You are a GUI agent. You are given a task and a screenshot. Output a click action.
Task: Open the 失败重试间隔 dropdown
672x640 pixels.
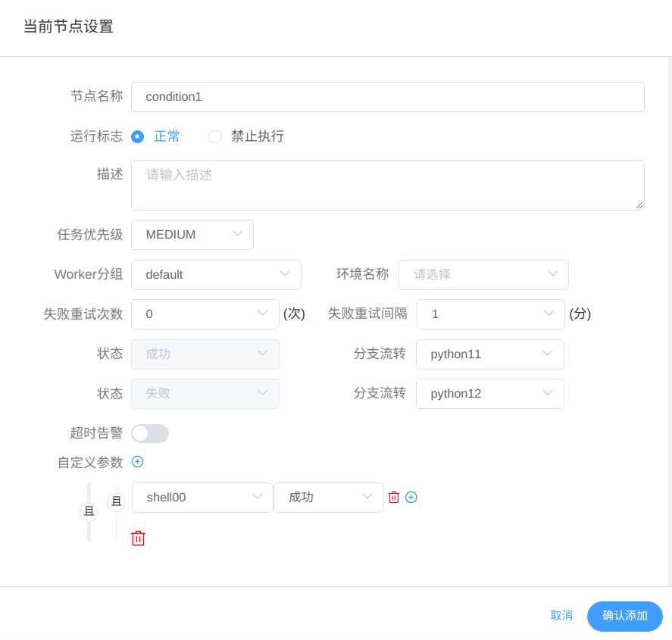[x=490, y=314]
